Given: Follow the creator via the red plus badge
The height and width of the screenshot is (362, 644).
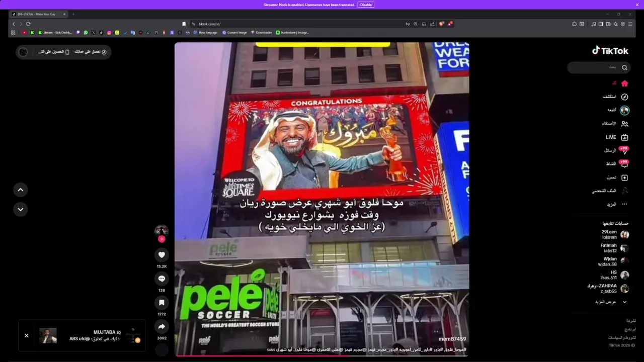Looking at the screenshot, I should coord(162,239).
